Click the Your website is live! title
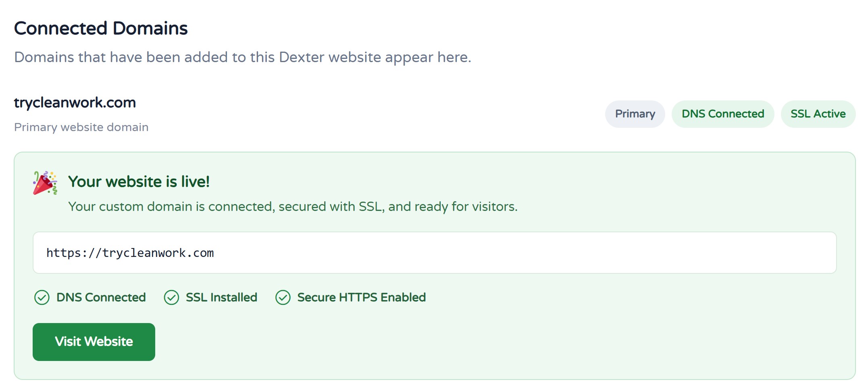The width and height of the screenshot is (868, 390). tap(139, 181)
